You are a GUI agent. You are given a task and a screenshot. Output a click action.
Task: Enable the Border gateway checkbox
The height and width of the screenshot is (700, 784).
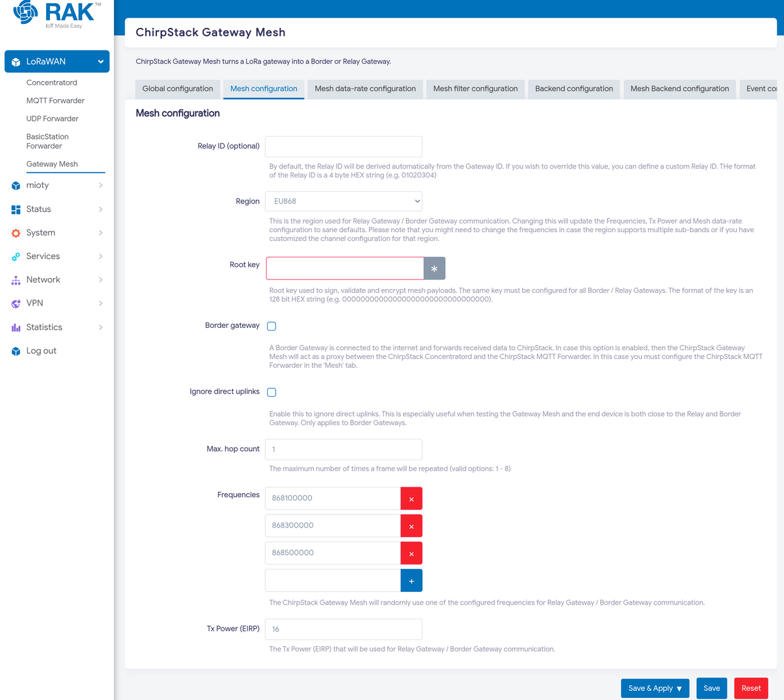click(x=272, y=326)
